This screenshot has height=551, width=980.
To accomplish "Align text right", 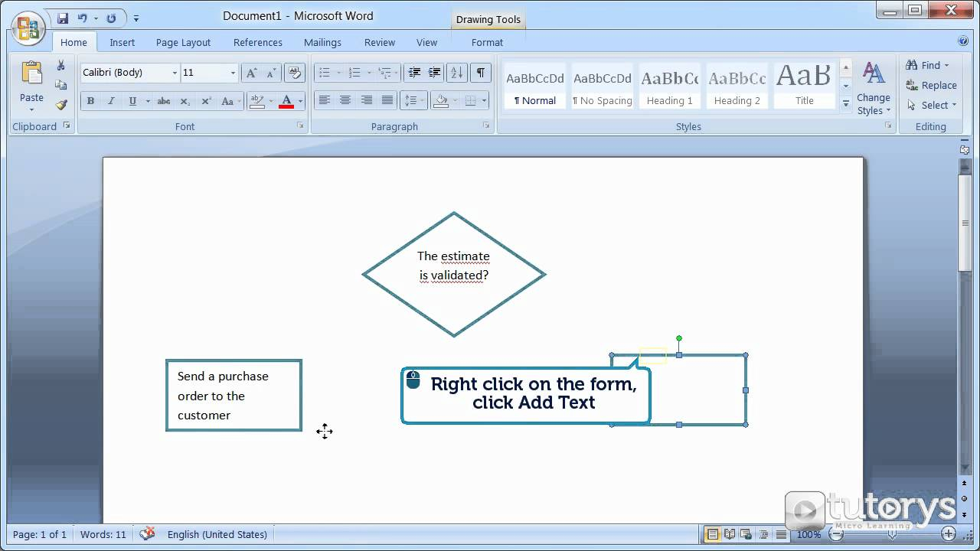I will tap(367, 100).
